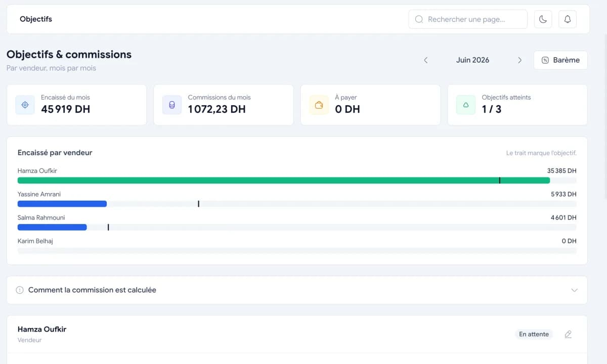Open notifications via the bell icon
Screen dimensions: 607x364
click(568, 19)
